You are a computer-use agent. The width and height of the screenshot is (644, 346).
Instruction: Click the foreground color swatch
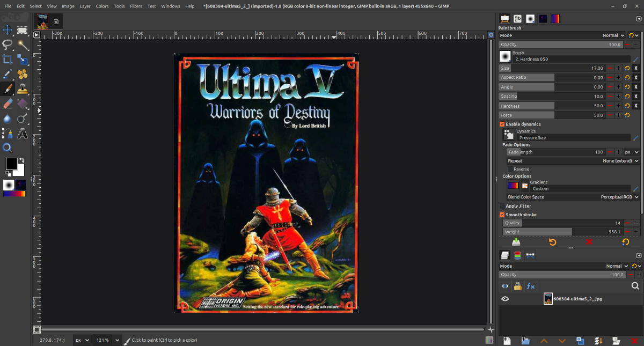coord(11,164)
